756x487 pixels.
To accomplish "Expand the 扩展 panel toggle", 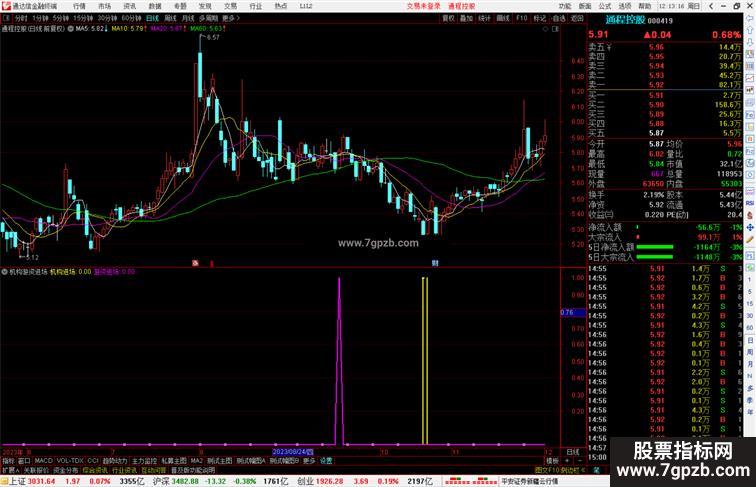I will (x=10, y=470).
